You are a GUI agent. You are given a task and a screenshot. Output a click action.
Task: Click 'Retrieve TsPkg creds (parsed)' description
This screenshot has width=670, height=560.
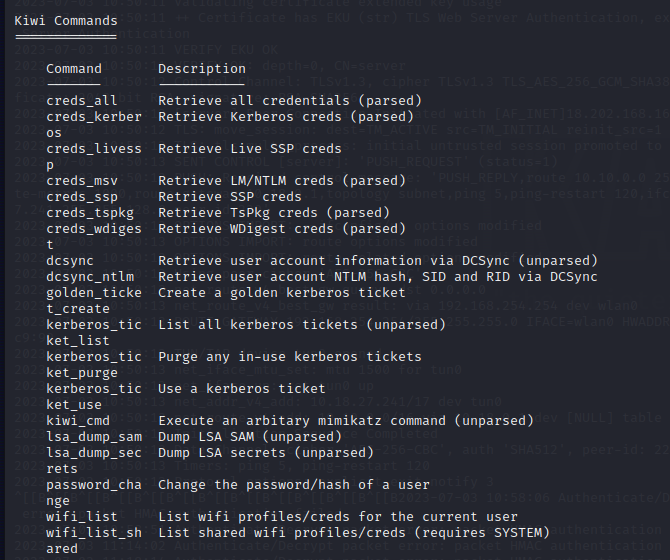(x=274, y=213)
